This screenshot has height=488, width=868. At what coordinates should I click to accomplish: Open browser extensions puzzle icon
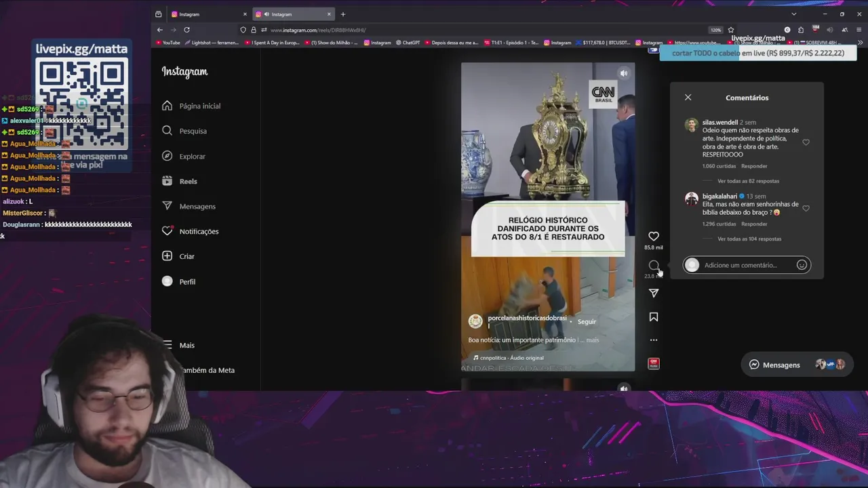tap(801, 30)
